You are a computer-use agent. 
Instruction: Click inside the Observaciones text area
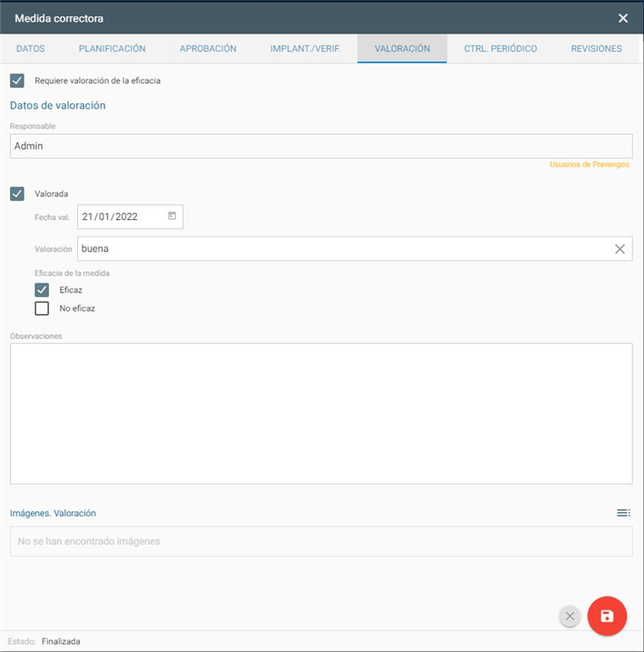click(x=321, y=413)
